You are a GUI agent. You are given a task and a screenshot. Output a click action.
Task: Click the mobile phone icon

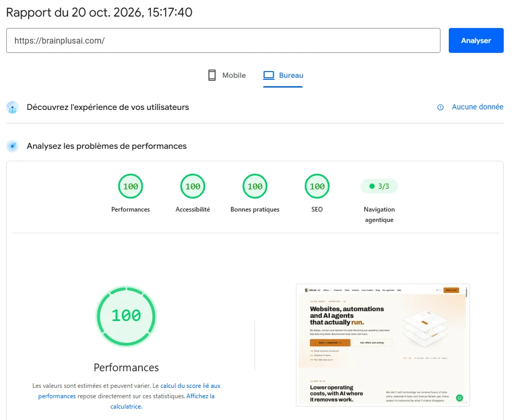tap(212, 75)
